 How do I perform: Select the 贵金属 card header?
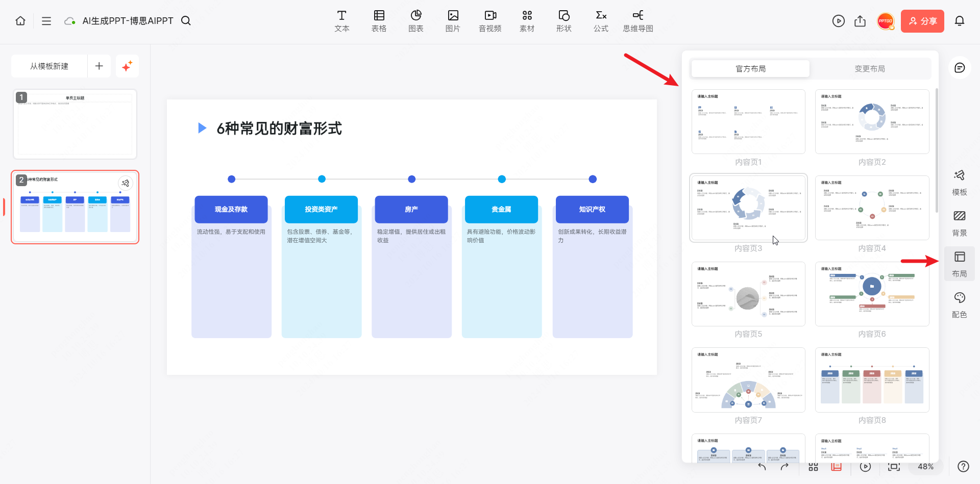pos(501,210)
